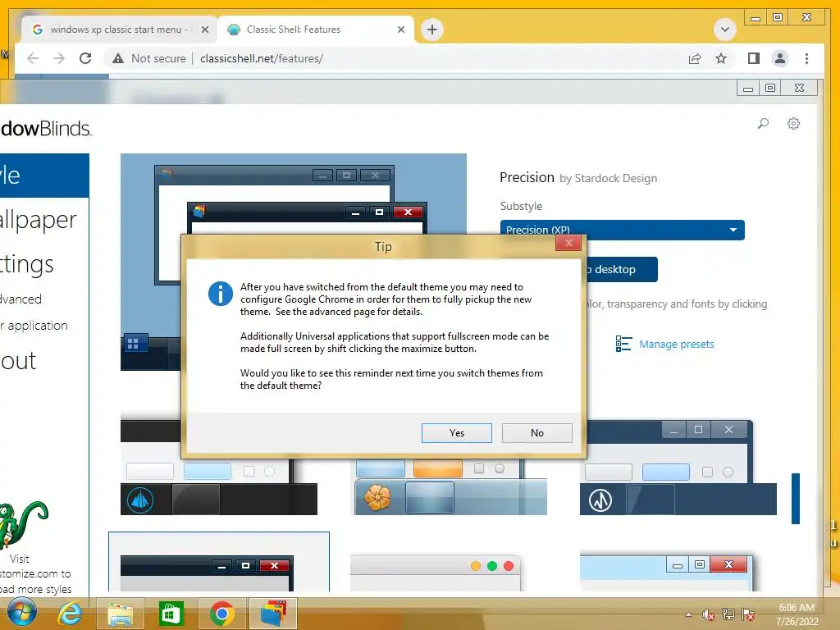
Task: Show hidden tray icons arrow
Action: click(x=688, y=614)
